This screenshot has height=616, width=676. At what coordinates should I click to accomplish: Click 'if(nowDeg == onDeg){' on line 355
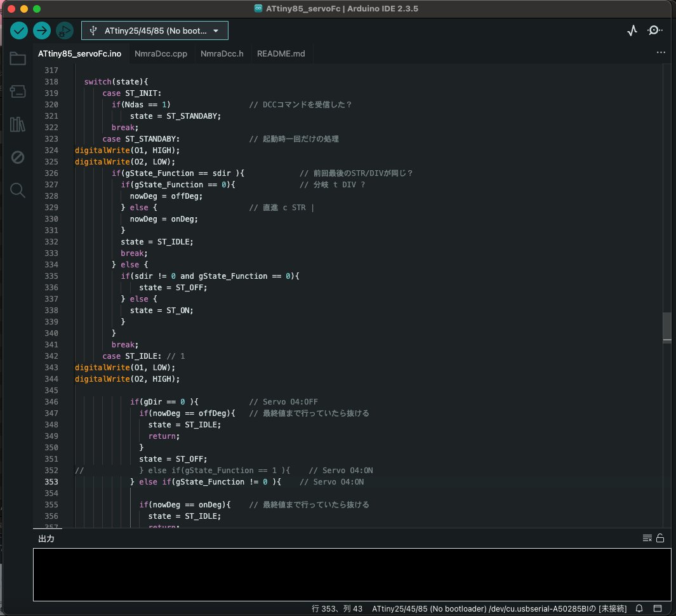(x=185, y=505)
